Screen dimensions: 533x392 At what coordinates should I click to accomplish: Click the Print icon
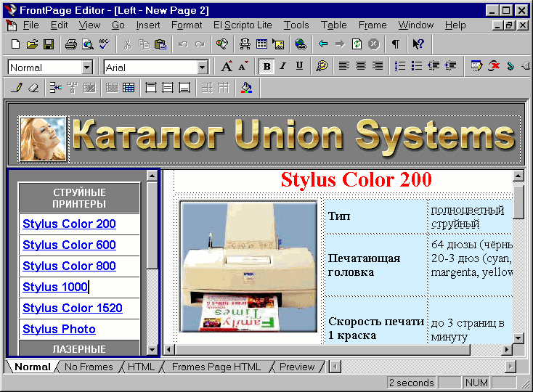(71, 44)
